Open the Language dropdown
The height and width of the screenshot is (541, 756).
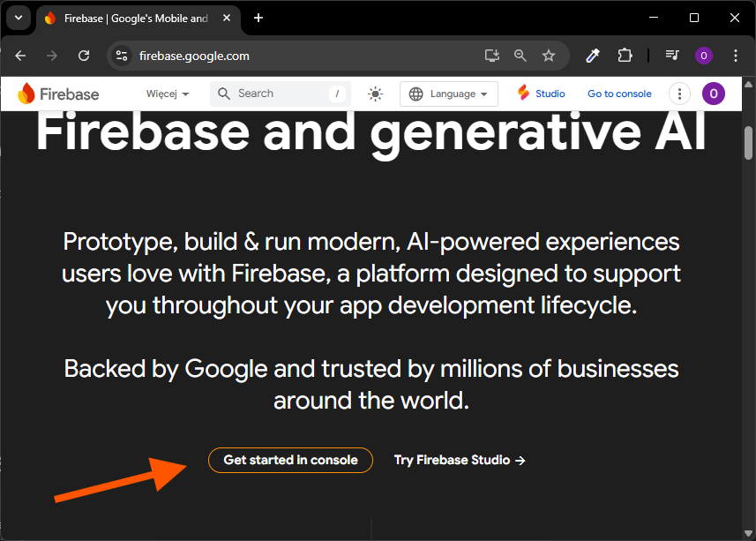[448, 94]
